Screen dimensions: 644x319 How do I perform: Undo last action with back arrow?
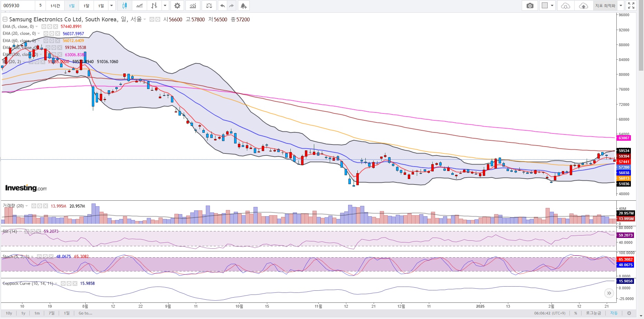coord(223,6)
